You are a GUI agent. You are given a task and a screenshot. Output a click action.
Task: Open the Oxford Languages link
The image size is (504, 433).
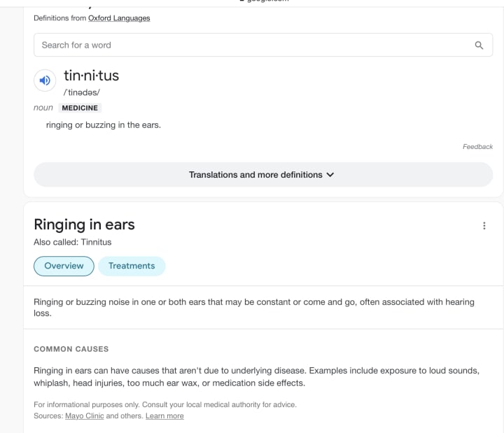pos(119,18)
